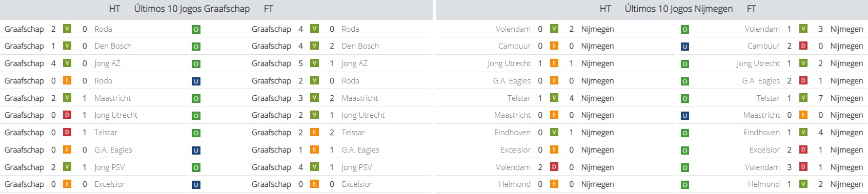
Task: Select red D badge in full-time Cambuur–Nijmegen result
Action: (x=803, y=46)
